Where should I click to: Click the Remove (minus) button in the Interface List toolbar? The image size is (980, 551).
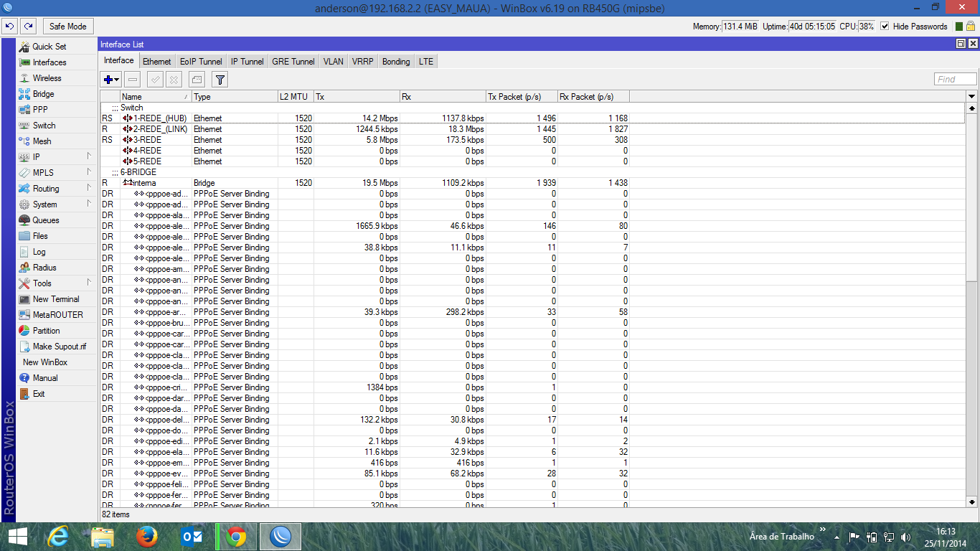133,80
